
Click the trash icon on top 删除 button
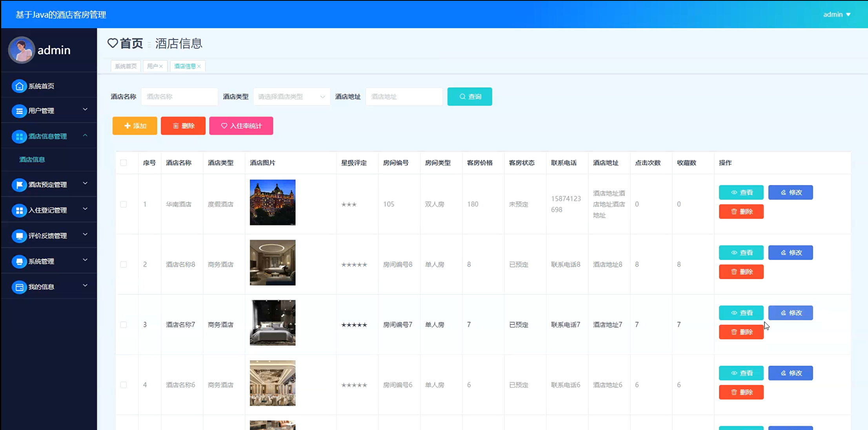click(x=176, y=126)
